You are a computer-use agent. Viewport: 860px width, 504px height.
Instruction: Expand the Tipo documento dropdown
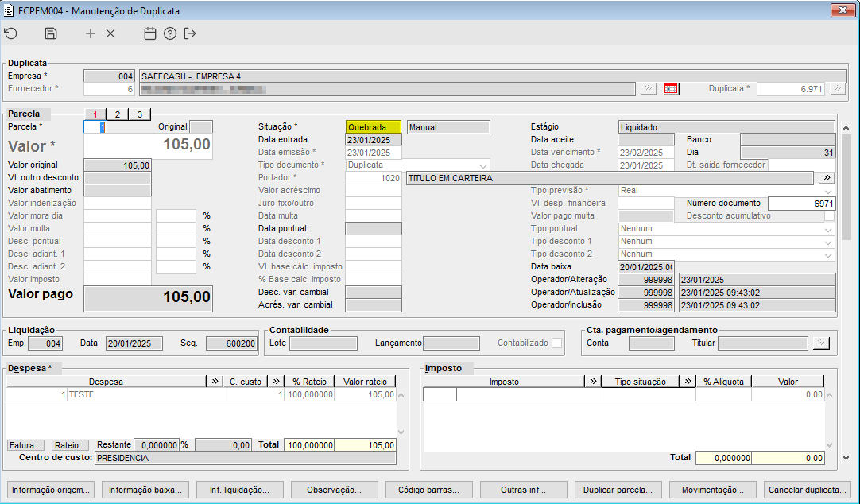click(x=482, y=165)
